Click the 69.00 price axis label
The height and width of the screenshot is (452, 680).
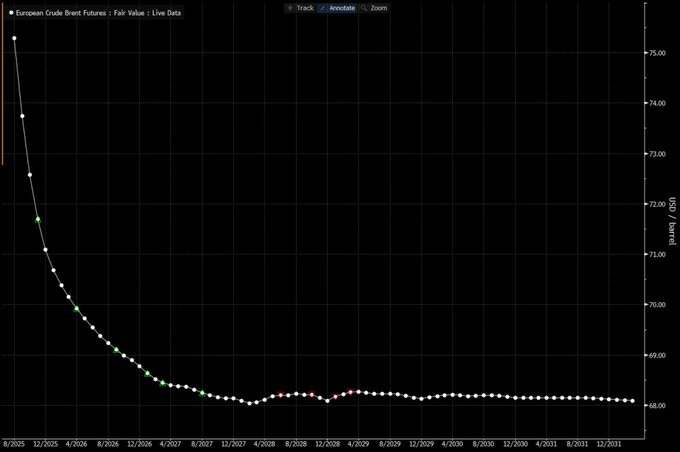pos(657,355)
